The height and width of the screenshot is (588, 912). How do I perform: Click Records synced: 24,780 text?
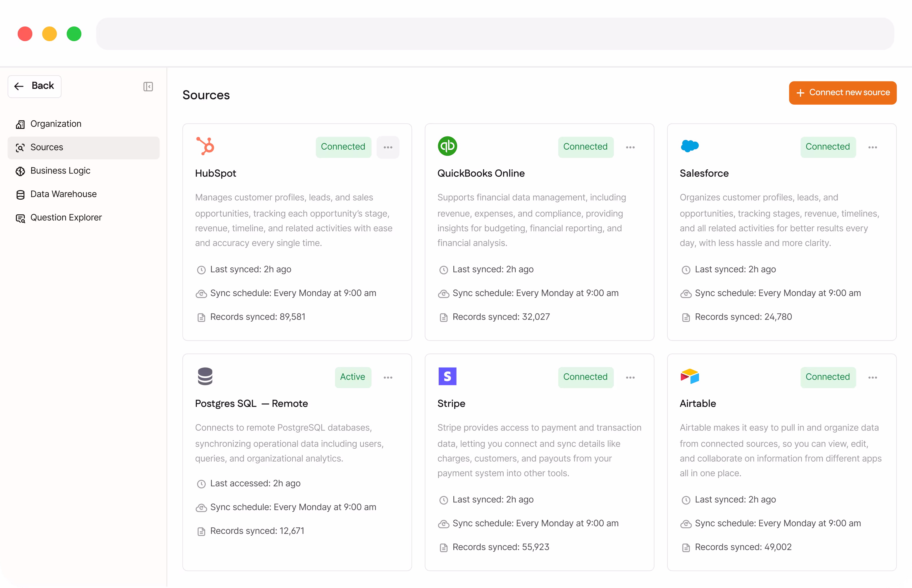point(743,317)
